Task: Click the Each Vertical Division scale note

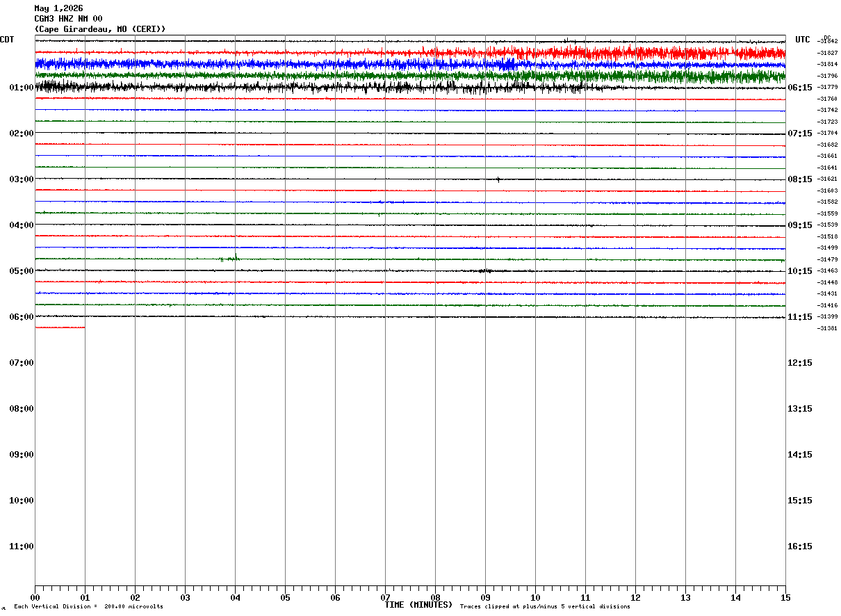Action: pos(88,607)
